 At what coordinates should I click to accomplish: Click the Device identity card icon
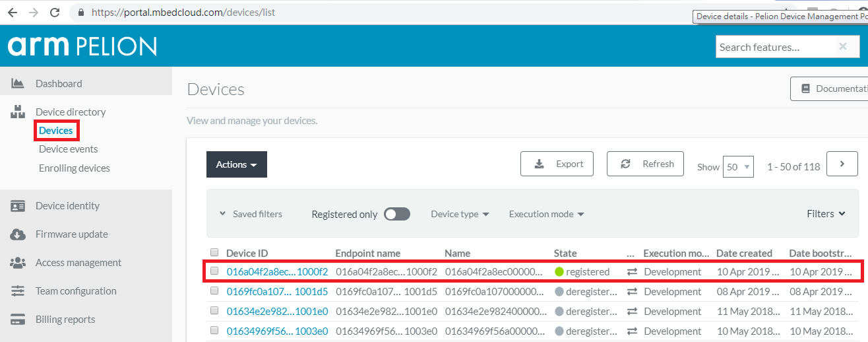[x=18, y=206]
